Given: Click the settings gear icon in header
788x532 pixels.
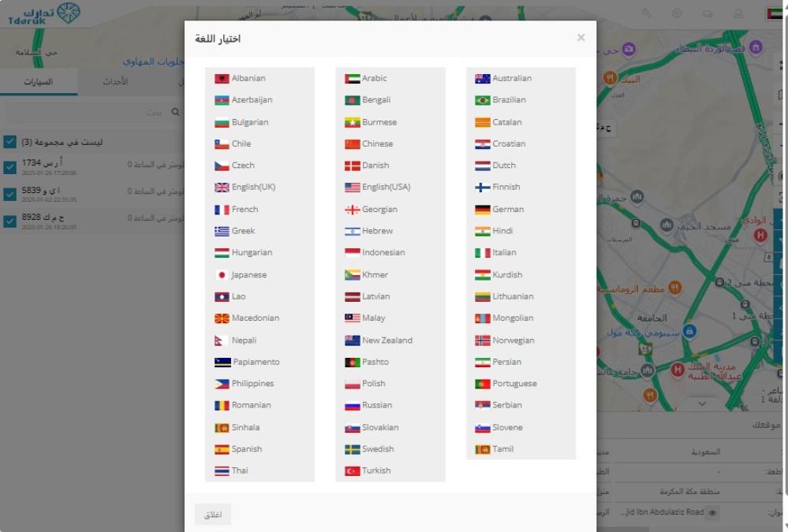Looking at the screenshot, I should coord(677,13).
